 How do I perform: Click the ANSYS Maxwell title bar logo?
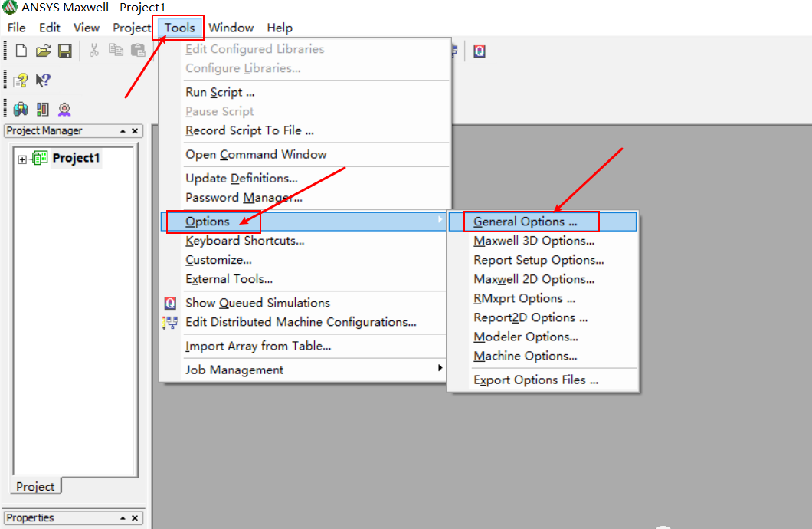tap(10, 7)
